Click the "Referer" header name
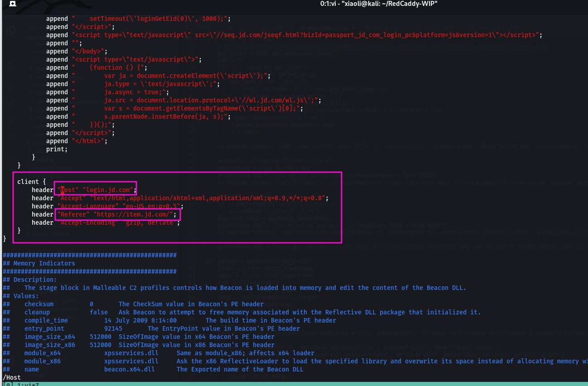 coord(73,214)
